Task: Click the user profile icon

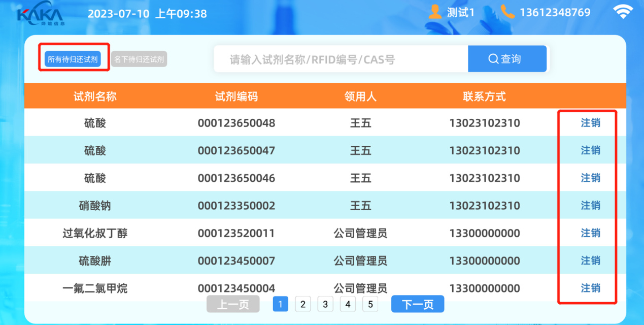Action: 435,12
